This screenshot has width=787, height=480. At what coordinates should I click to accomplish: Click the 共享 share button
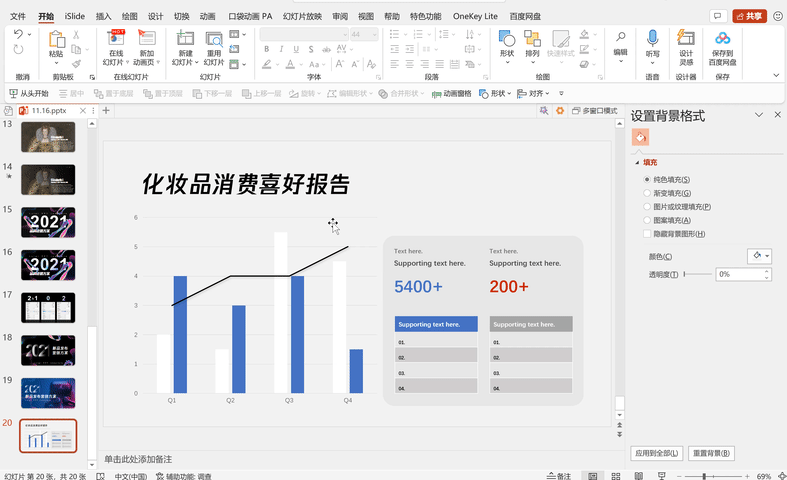pos(749,16)
